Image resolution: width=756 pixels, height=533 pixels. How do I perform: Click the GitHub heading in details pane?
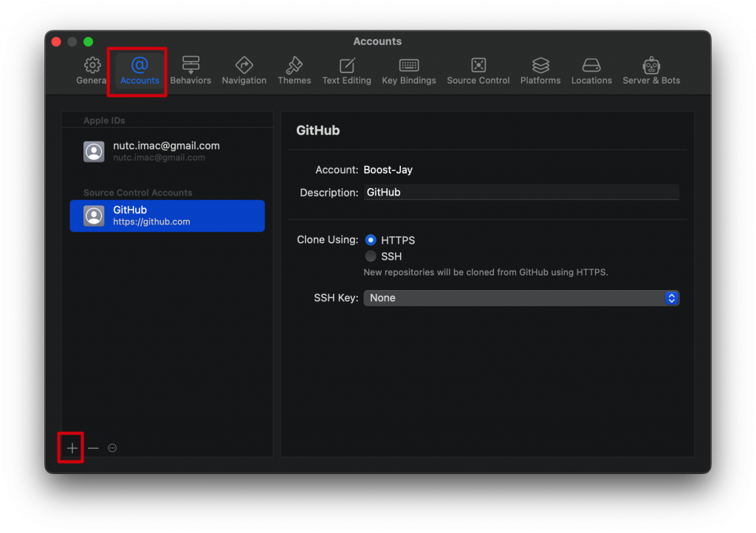pos(317,131)
